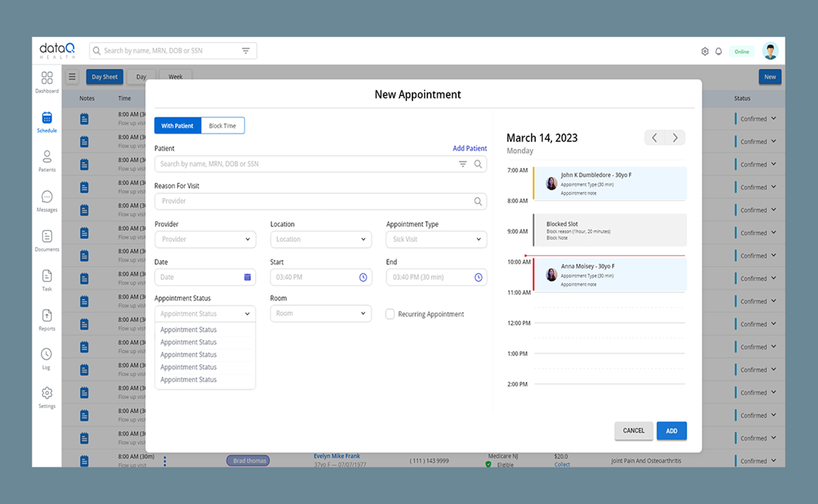Click the Documents sidebar icon

pyautogui.click(x=47, y=236)
